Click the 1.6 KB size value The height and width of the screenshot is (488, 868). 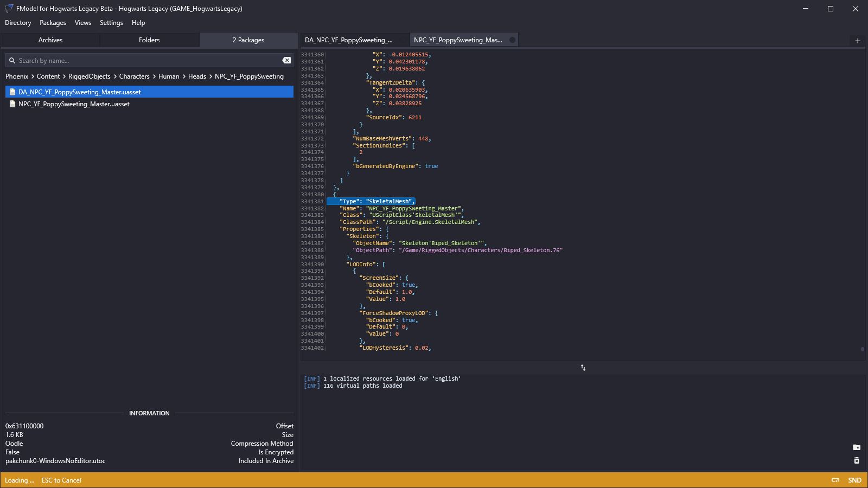tap(14, 435)
